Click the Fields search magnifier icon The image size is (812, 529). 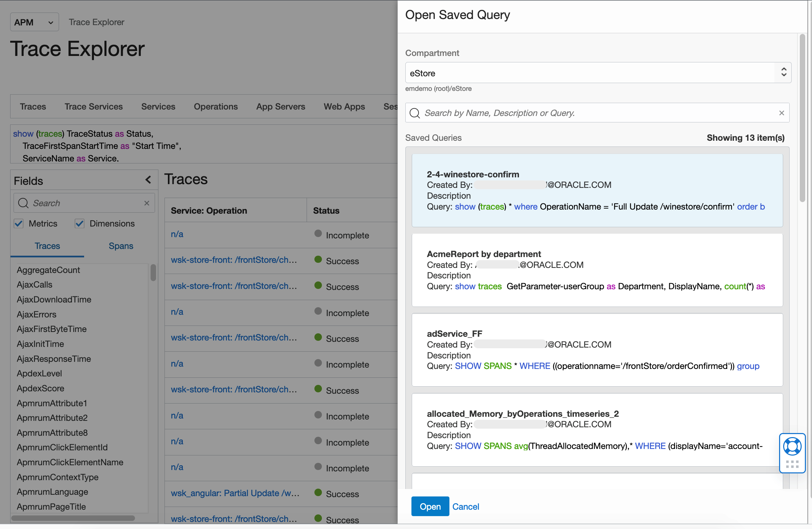[23, 203]
